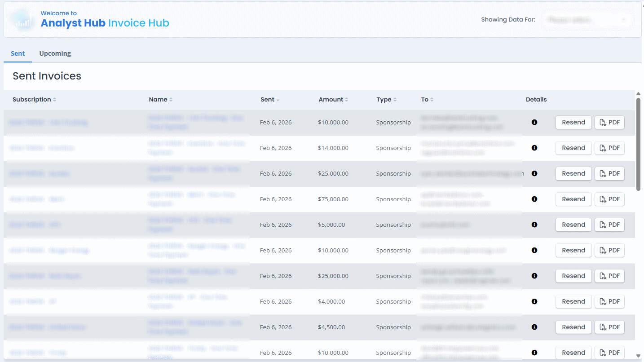Sort invoices by the Sent column

pos(269,99)
